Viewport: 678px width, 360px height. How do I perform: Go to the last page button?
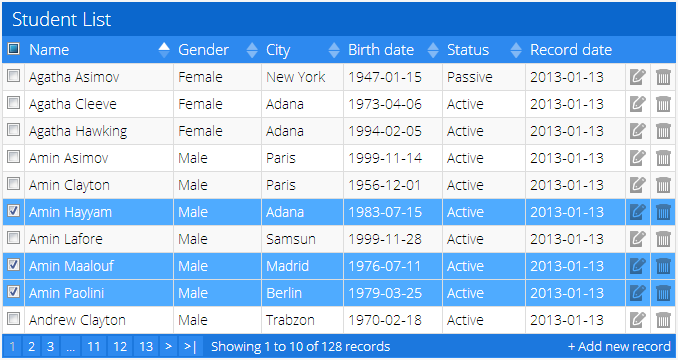coord(190,347)
